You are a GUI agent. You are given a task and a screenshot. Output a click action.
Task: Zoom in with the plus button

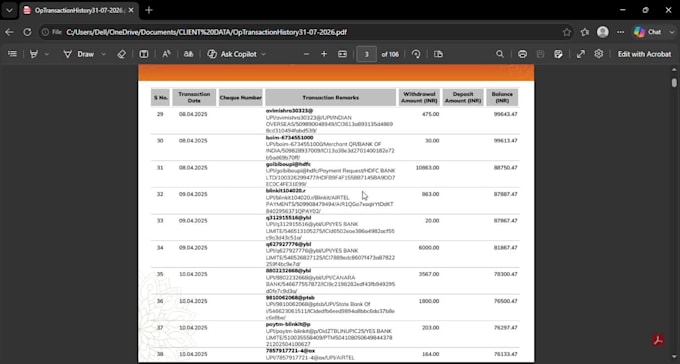(324, 54)
